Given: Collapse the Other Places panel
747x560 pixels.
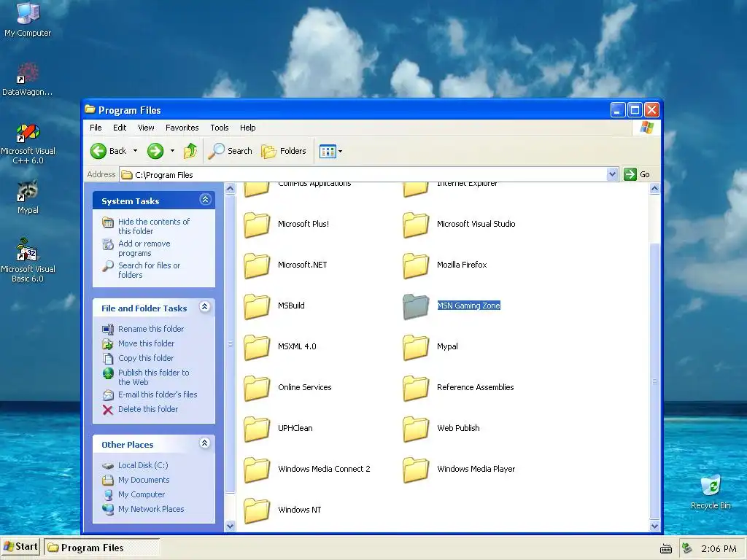Looking at the screenshot, I should point(205,443).
